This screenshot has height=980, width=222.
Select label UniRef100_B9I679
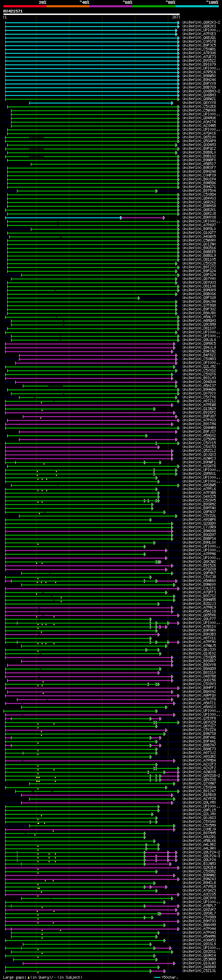coord(199,64)
